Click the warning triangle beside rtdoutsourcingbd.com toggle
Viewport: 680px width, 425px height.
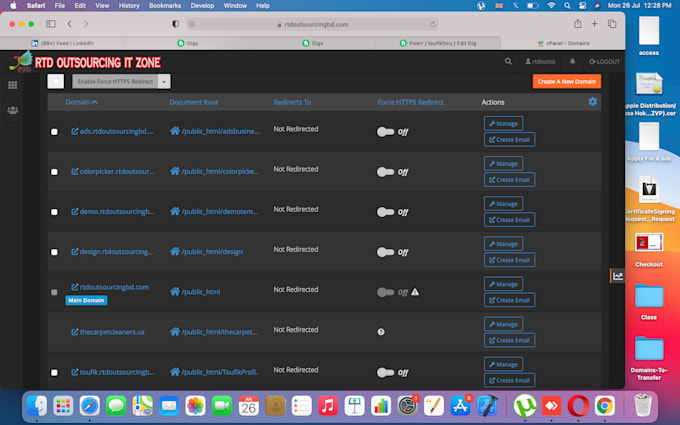415,292
